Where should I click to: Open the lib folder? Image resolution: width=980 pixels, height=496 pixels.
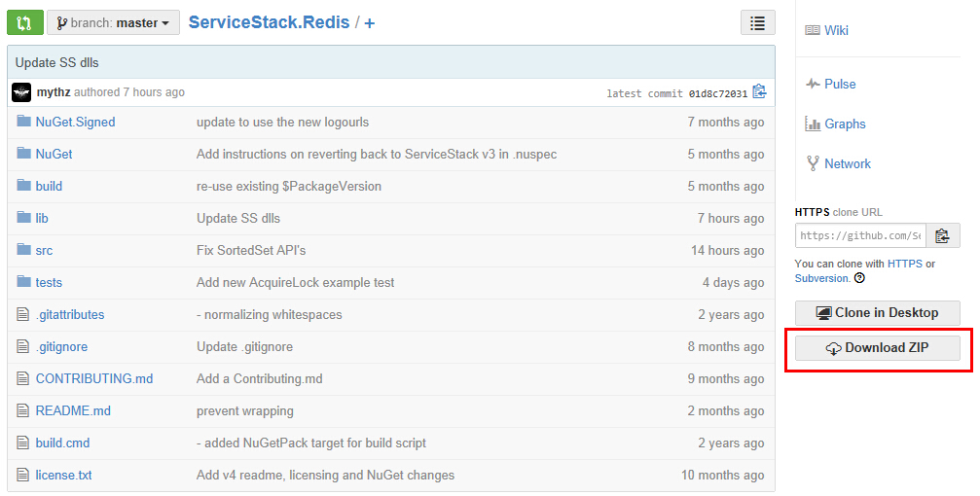(x=42, y=219)
